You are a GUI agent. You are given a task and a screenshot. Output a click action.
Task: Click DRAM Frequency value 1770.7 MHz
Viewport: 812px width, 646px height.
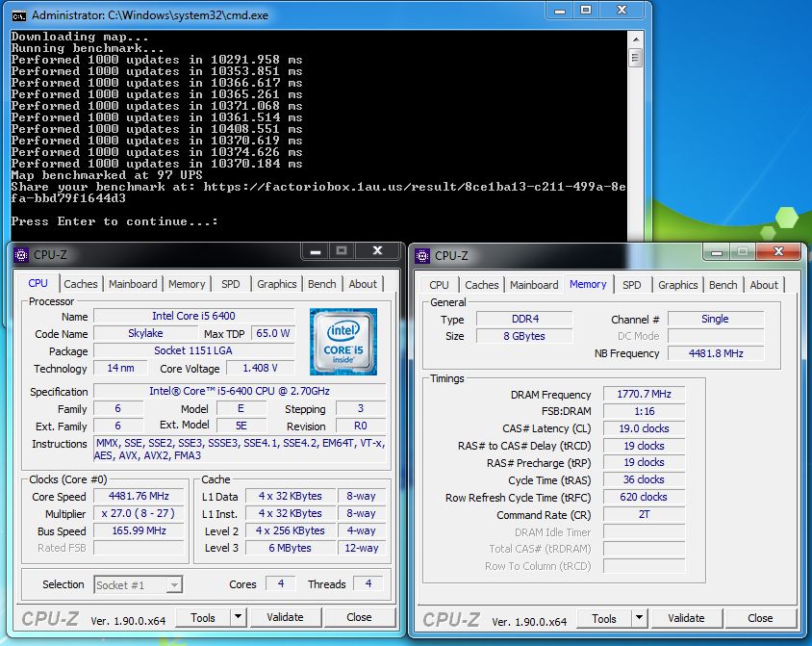point(644,394)
